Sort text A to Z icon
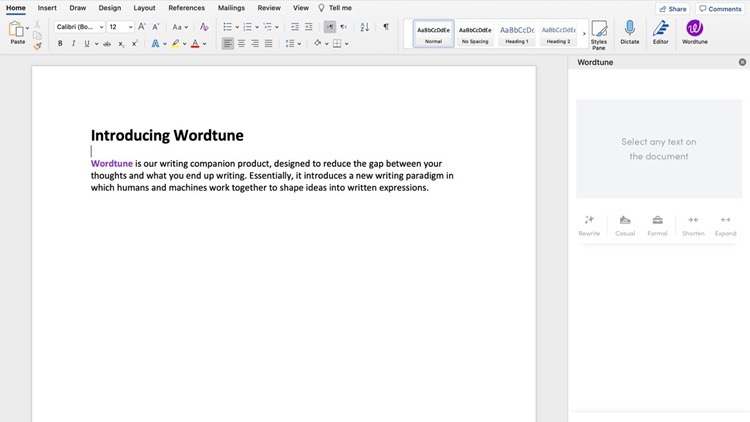750x422 pixels. 364,27
